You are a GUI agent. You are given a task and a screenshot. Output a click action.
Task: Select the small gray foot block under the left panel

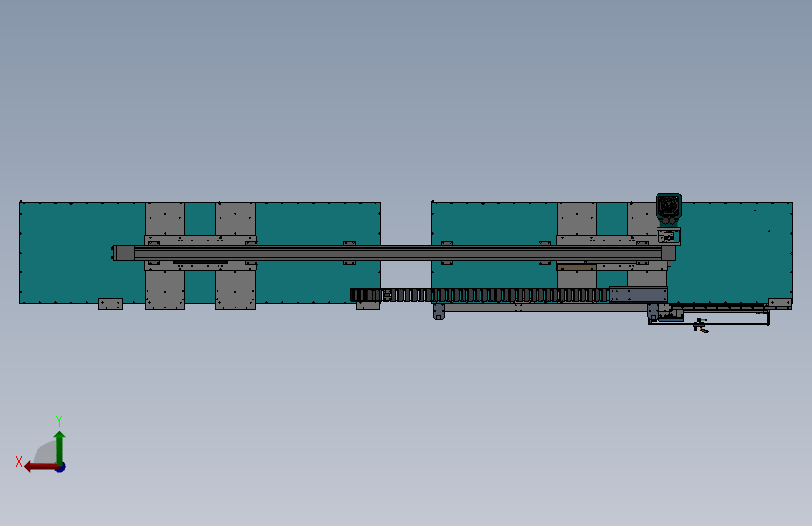(111, 303)
